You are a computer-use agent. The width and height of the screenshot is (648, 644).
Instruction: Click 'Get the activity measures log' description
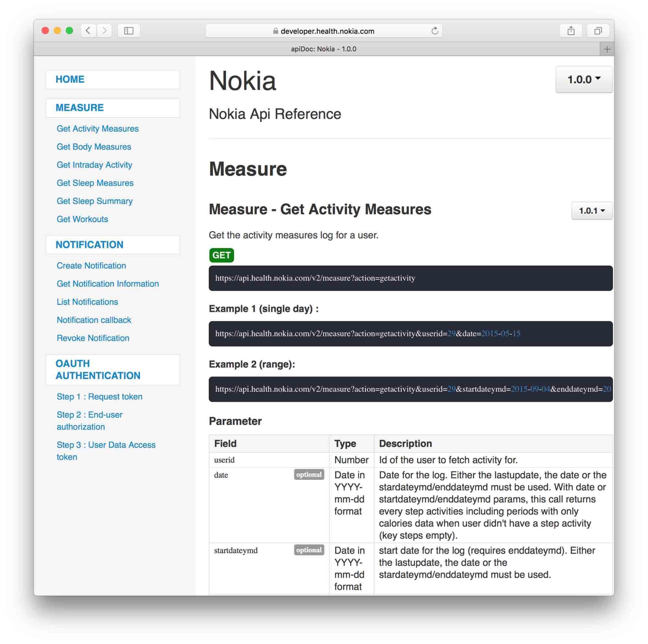293,235
